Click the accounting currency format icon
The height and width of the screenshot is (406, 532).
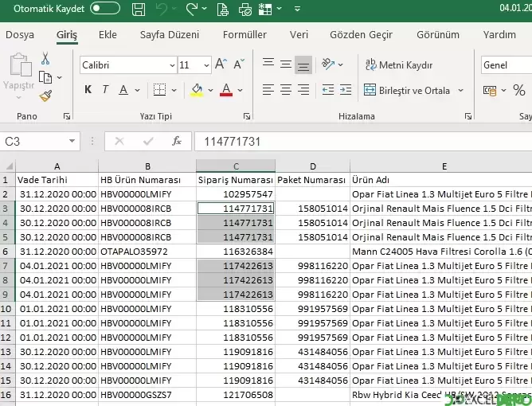click(x=490, y=91)
